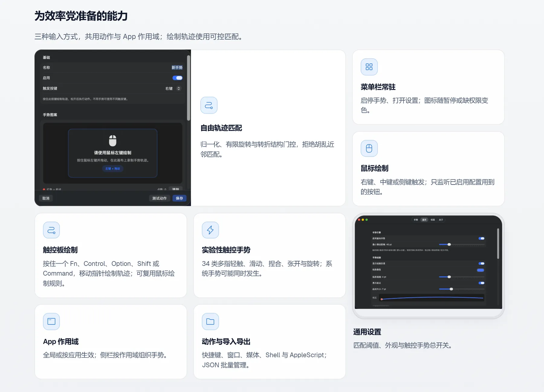This screenshot has height=392, width=544.
Task: Click the 实验性触控手势 heading
Action: [226, 250]
